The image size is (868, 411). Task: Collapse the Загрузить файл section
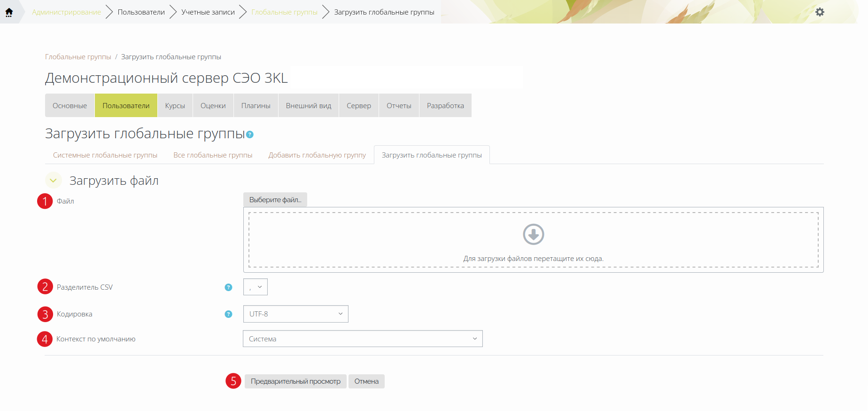click(x=54, y=181)
